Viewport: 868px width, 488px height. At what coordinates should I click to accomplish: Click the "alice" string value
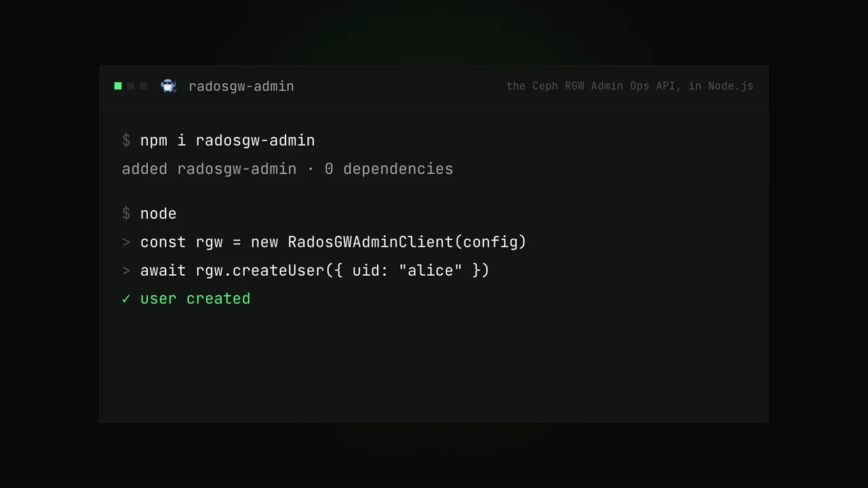click(x=431, y=270)
